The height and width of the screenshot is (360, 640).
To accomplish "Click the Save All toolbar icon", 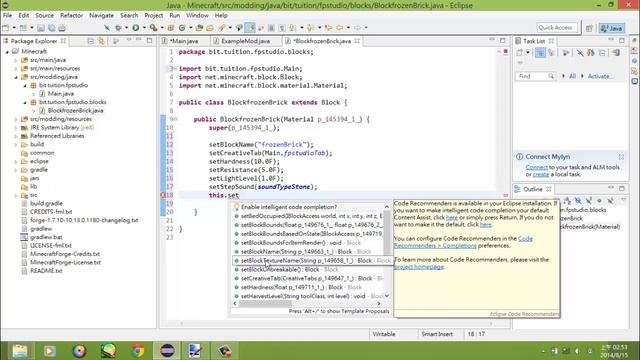I will [x=51, y=28].
